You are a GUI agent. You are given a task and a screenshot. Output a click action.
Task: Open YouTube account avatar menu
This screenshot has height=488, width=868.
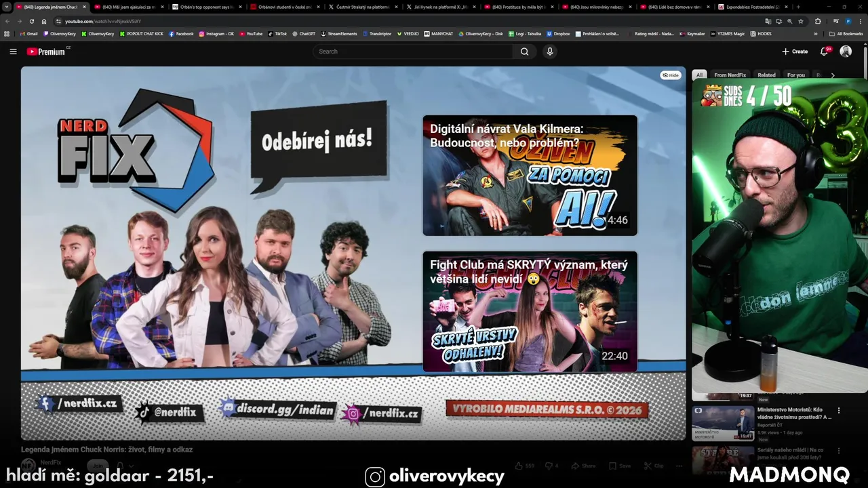tap(846, 52)
